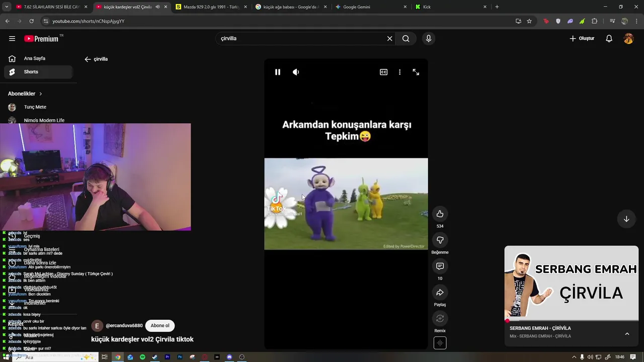Toggle the YouTube hamburger guide menu
The height and width of the screenshot is (362, 644).
[x=12, y=38]
